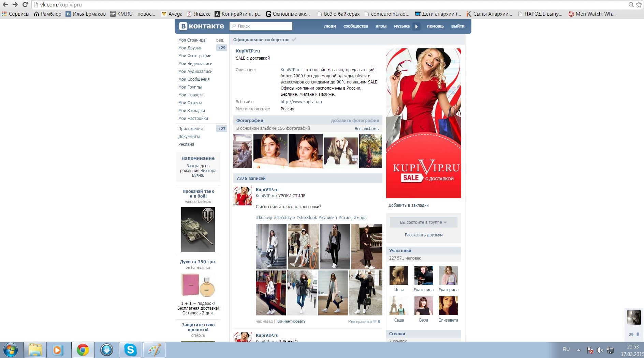Click the network tray icon

click(611, 350)
